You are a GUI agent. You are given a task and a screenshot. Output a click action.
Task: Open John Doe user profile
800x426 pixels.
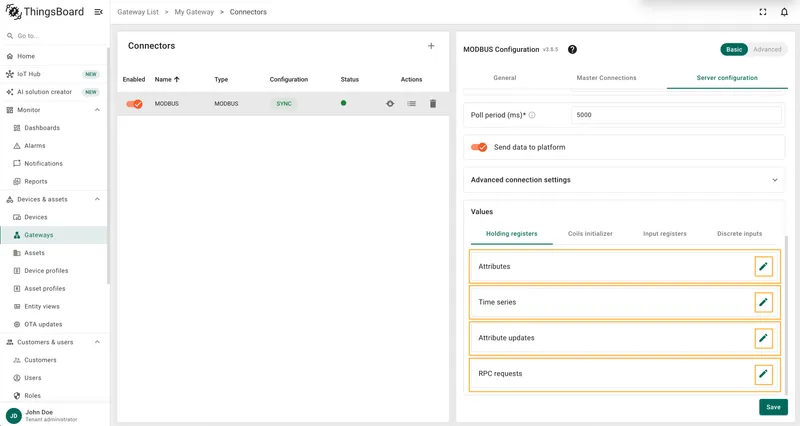coord(54,415)
